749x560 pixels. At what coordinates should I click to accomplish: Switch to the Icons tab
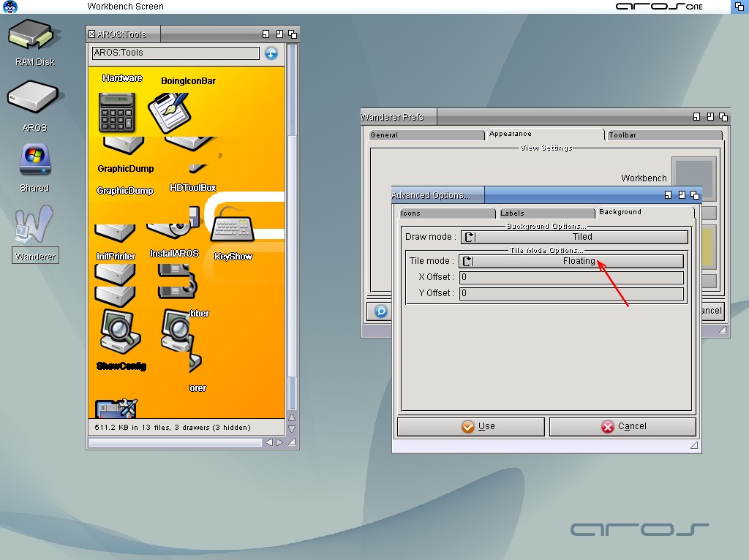[x=446, y=213]
